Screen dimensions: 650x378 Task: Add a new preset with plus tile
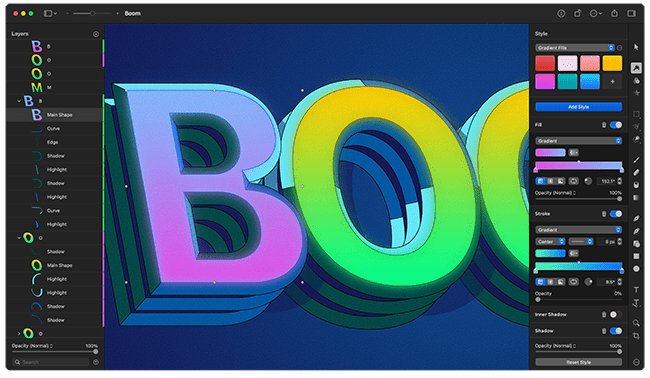tap(612, 82)
